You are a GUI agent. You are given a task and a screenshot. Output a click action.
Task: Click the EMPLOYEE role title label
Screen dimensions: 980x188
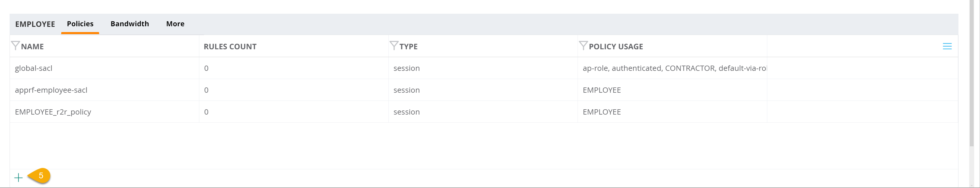35,24
